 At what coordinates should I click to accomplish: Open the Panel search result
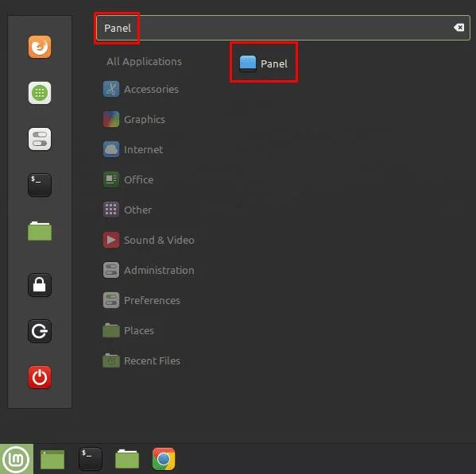264,64
